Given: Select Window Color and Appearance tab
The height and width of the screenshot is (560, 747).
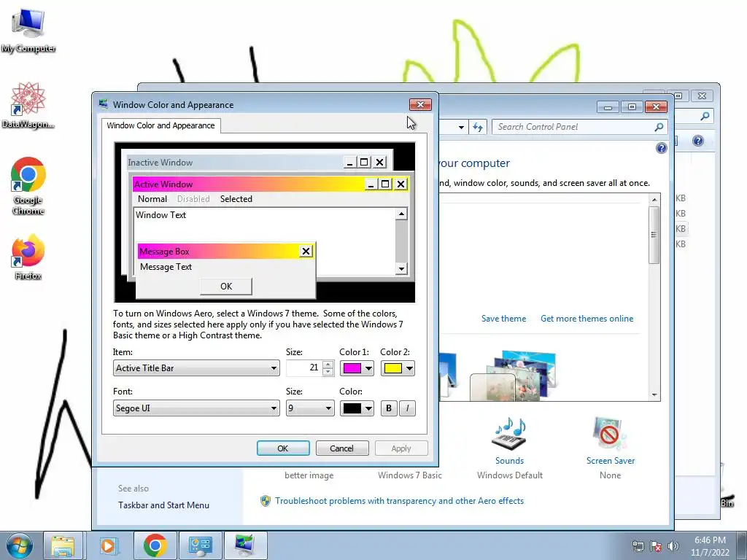Looking at the screenshot, I should (x=160, y=125).
